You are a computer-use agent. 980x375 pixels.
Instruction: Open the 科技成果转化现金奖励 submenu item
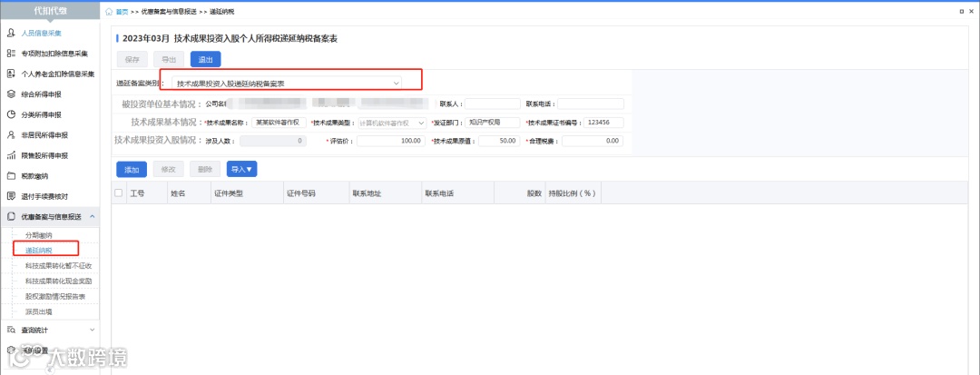tap(59, 281)
